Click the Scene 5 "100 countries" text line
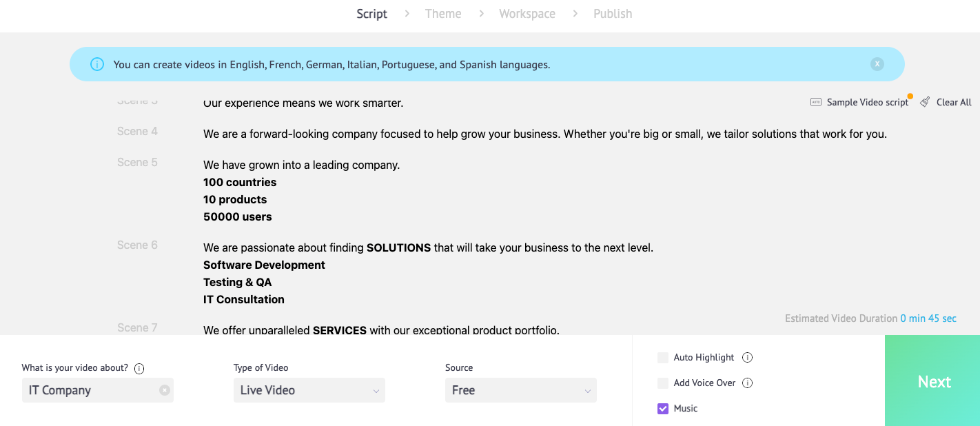980x426 pixels. tap(240, 183)
